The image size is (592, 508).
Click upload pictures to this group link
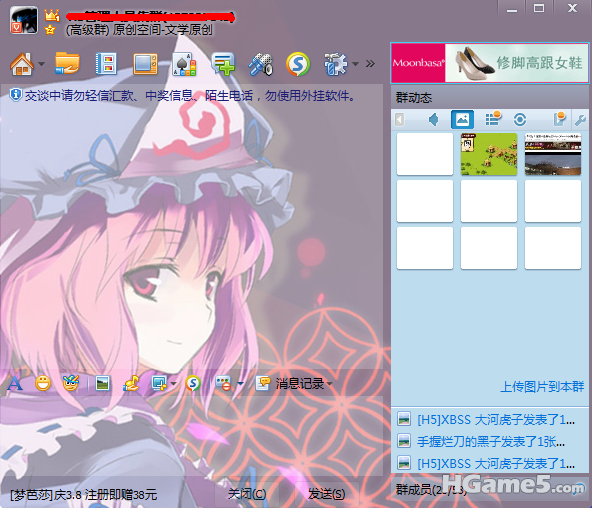pyautogui.click(x=542, y=386)
